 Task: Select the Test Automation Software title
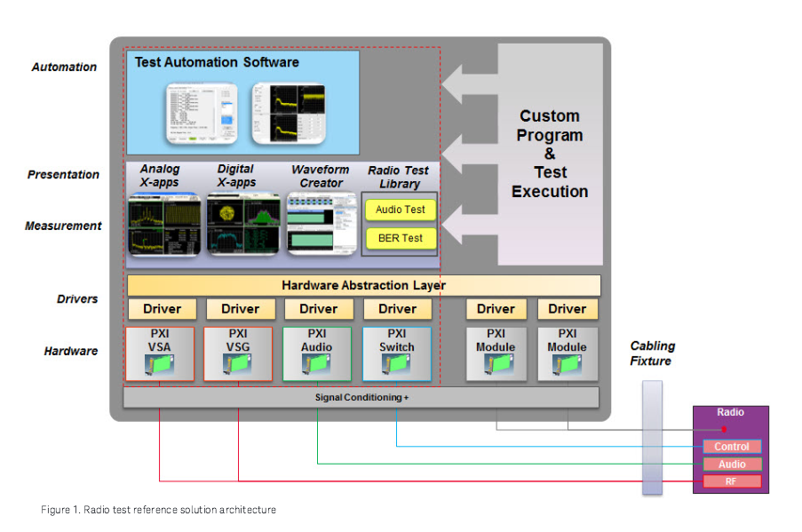[x=217, y=62]
